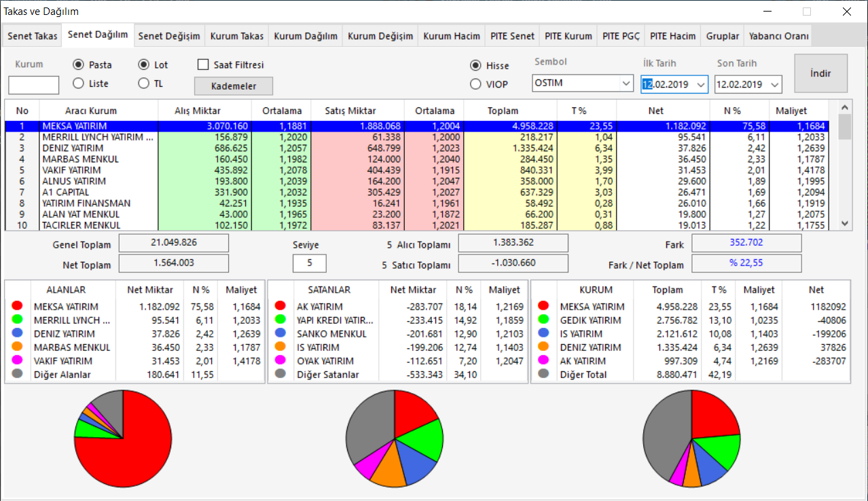Viewport: 868px width, 501px height.
Task: Select the VIOP radio button
Action: [476, 84]
